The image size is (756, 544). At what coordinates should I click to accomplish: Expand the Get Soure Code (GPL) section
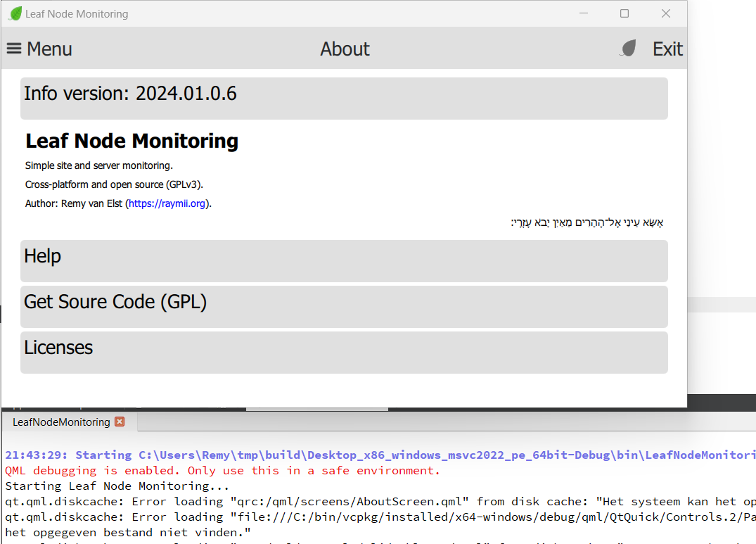pos(344,306)
